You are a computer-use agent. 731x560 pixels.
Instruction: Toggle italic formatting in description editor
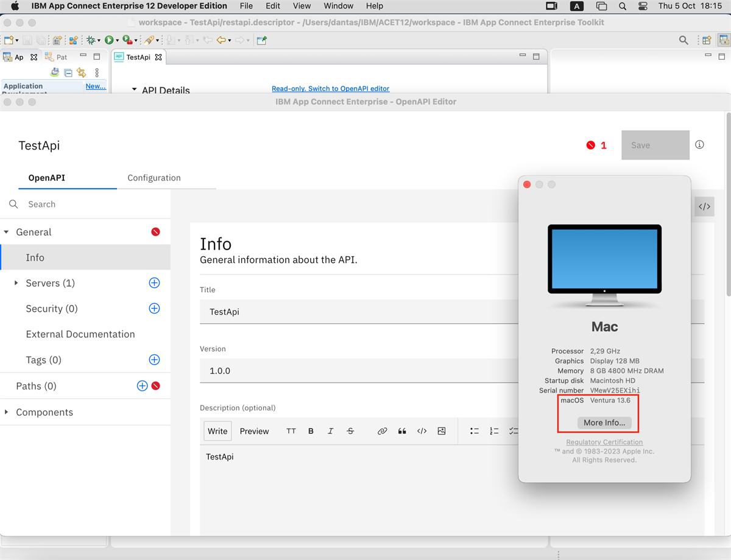pos(330,431)
